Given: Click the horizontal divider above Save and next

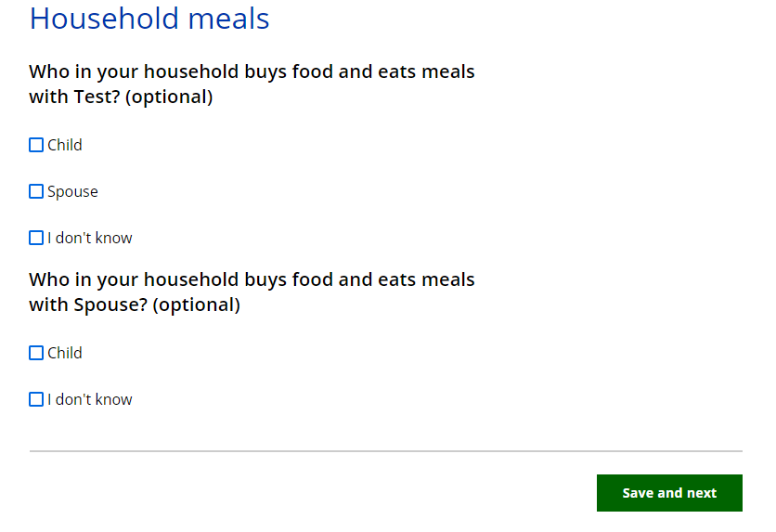Looking at the screenshot, I should pyautogui.click(x=386, y=451).
